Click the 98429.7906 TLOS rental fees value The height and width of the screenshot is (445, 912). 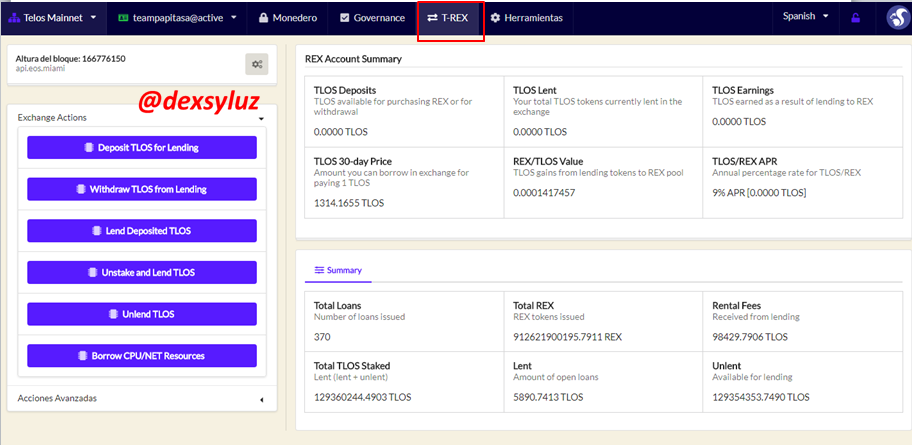coord(750,337)
